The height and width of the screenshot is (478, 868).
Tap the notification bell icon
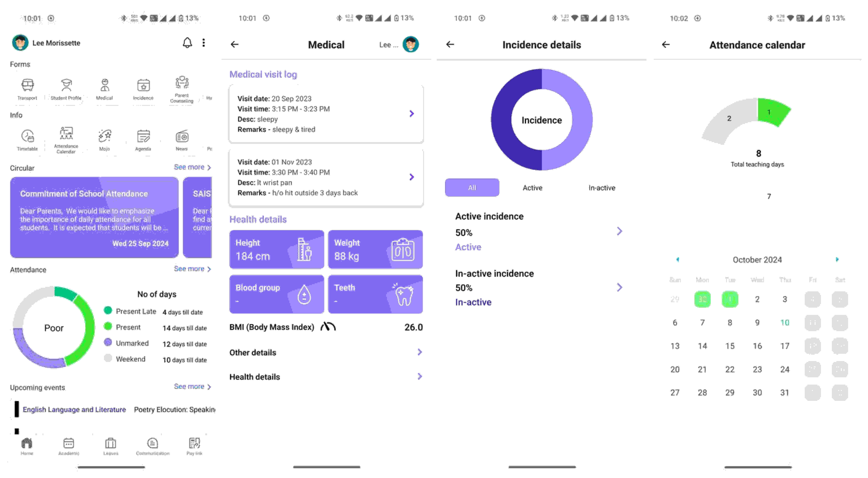(187, 43)
